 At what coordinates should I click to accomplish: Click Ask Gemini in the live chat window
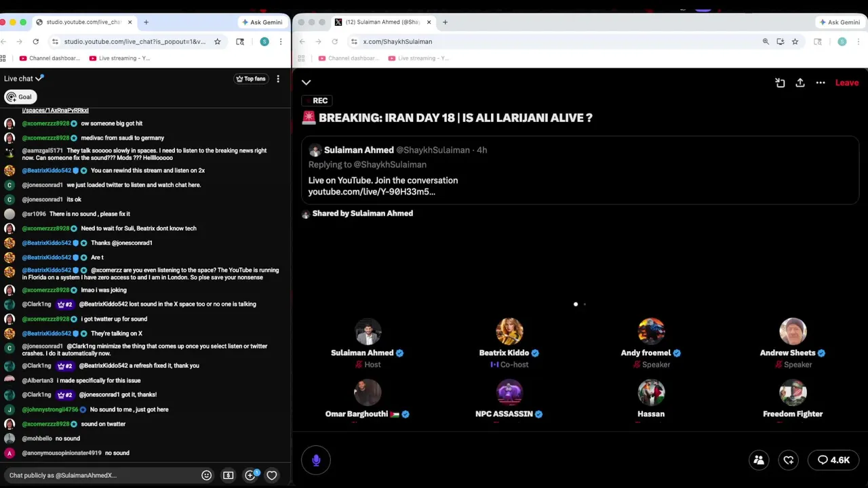[x=262, y=22]
